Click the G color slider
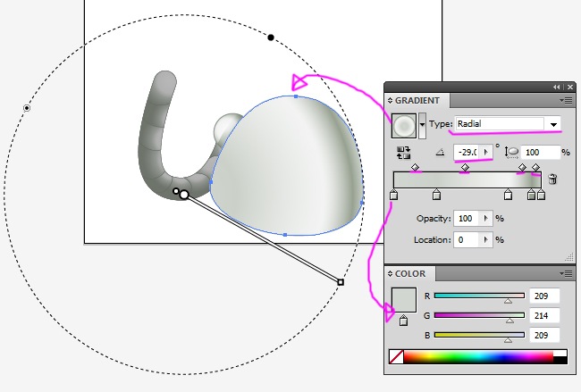Screen dimensions: 581x392 (479, 315)
